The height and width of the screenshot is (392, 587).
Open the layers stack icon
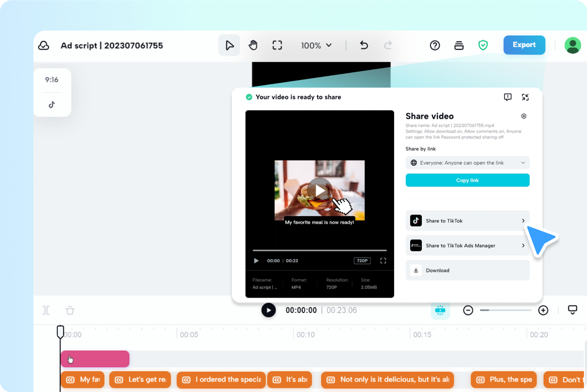click(459, 45)
